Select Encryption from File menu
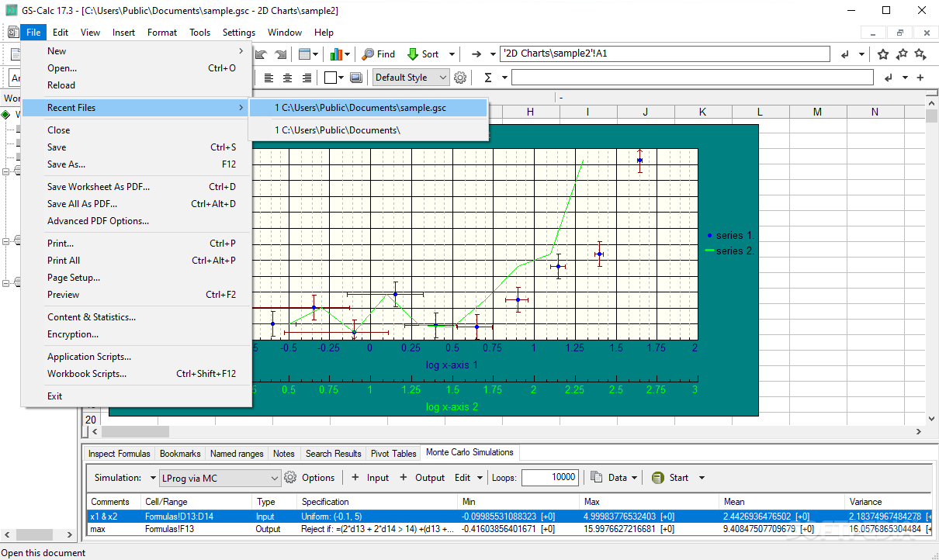This screenshot has height=560, width=939. [137, 334]
